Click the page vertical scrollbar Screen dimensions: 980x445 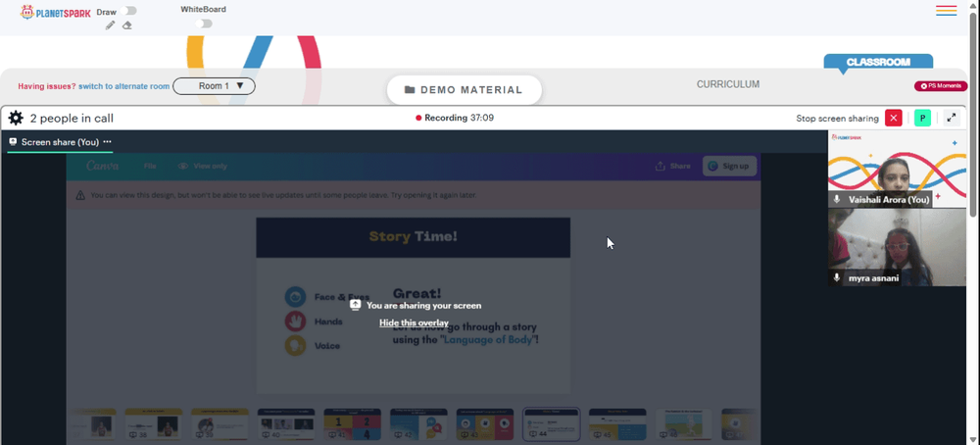[x=974, y=113]
